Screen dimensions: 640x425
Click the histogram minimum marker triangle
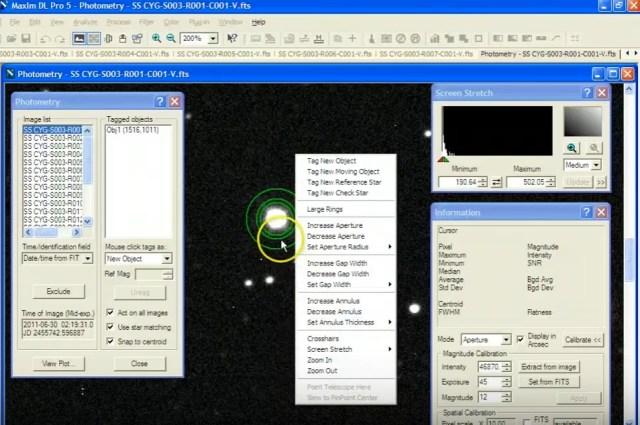[x=443, y=159]
